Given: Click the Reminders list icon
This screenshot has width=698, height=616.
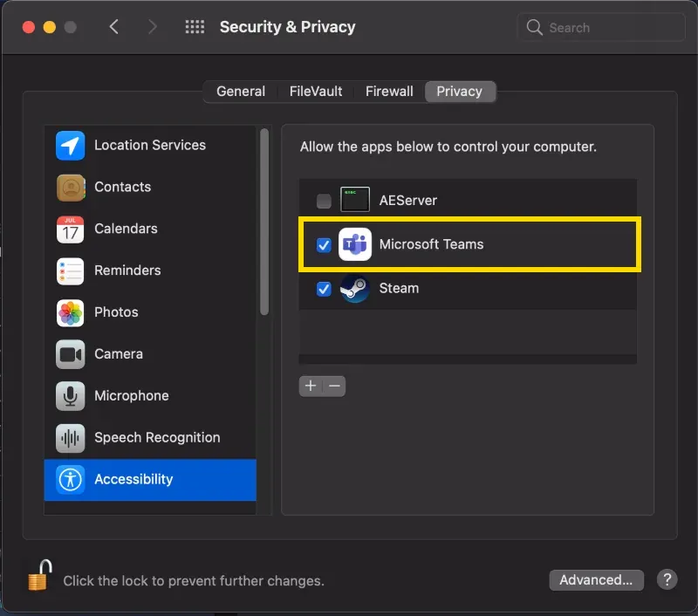Looking at the screenshot, I should click(x=71, y=271).
